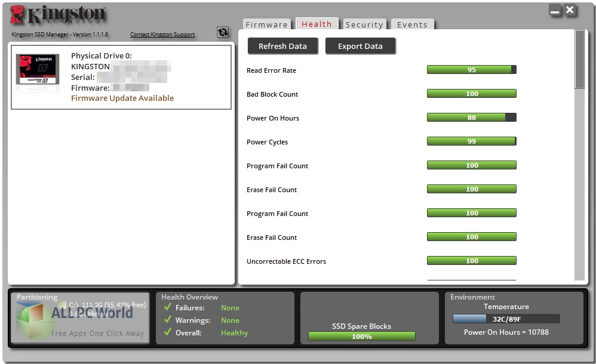Click the SSD Spare Blocks progress bar

361,336
